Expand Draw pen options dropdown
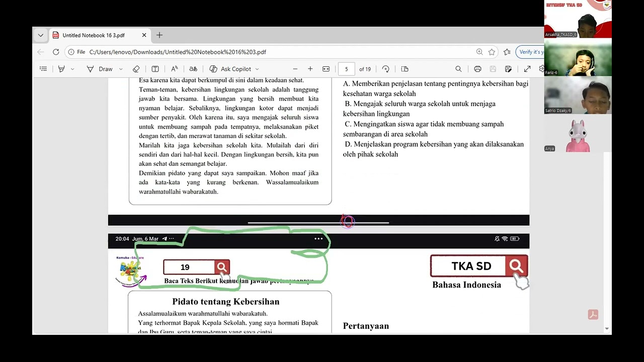 pyautogui.click(x=121, y=69)
